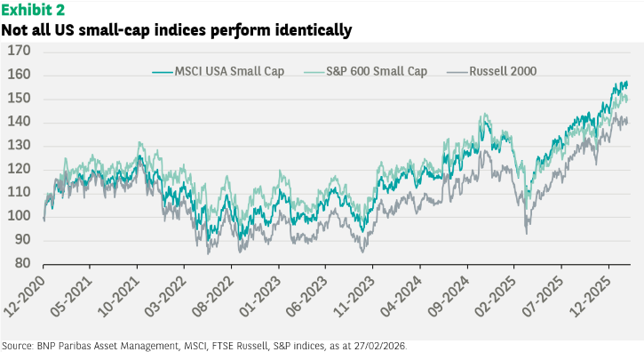Click the Exhibit 2 heading

(x=33, y=10)
